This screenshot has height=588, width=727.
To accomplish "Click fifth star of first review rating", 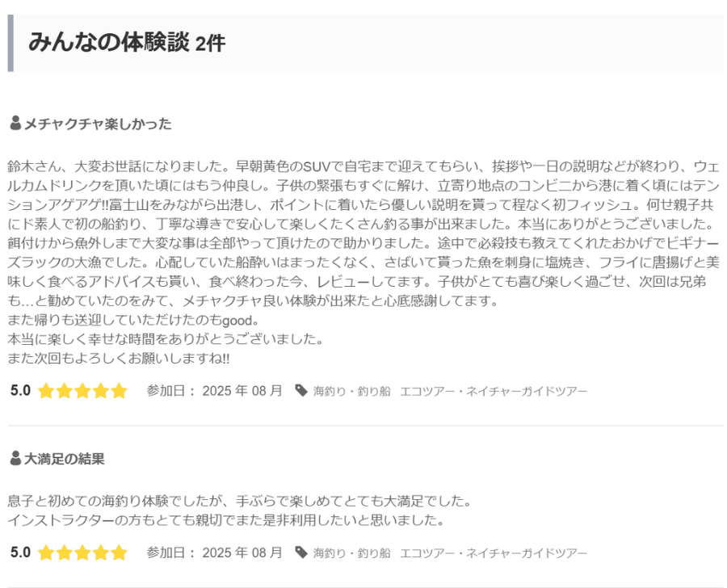I will [119, 391].
